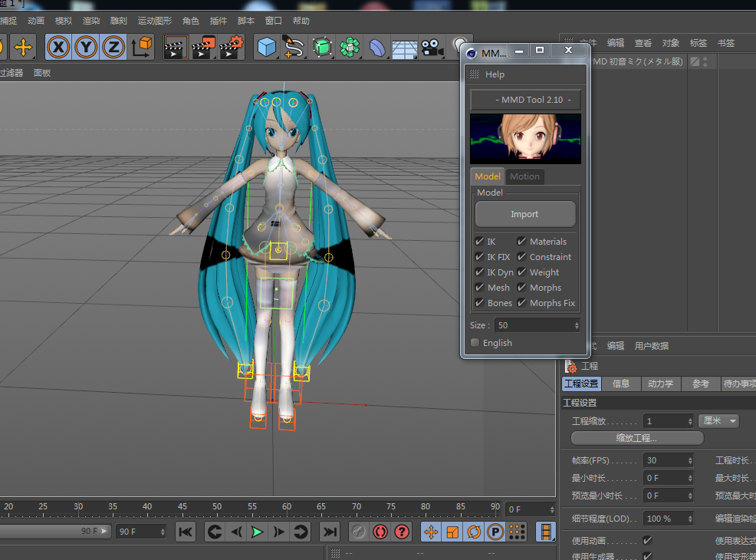This screenshot has height=560, width=756.
Task: Open the 厘米 unit dropdown
Action: pos(719,421)
